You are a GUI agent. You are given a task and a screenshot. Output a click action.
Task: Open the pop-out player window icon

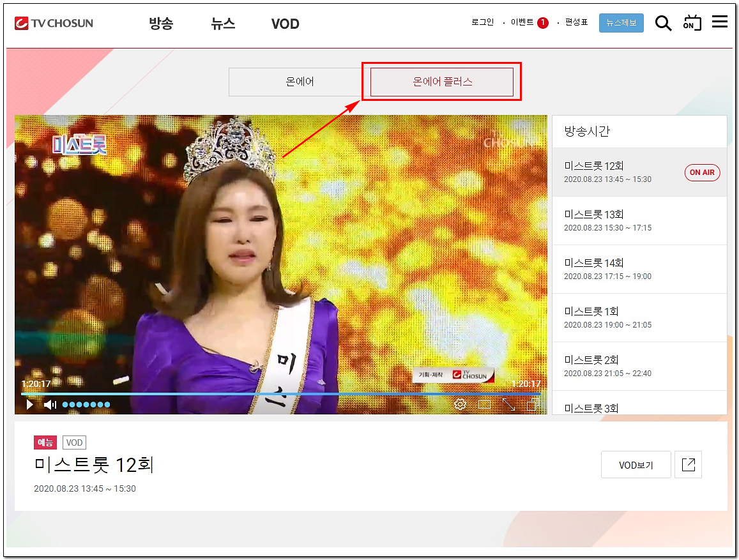[533, 404]
